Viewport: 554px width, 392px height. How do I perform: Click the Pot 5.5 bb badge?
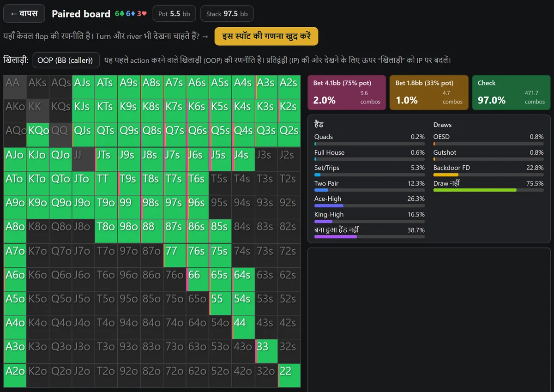coord(174,14)
